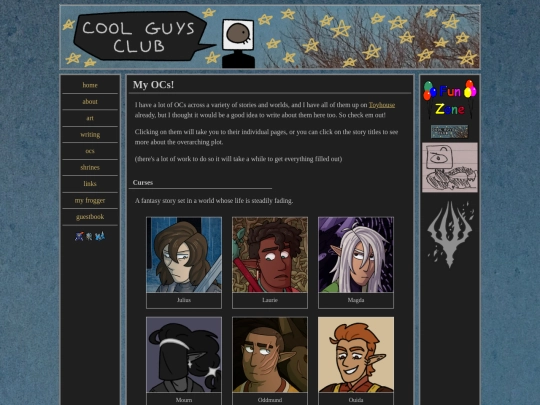Open the guestbook page

click(90, 217)
